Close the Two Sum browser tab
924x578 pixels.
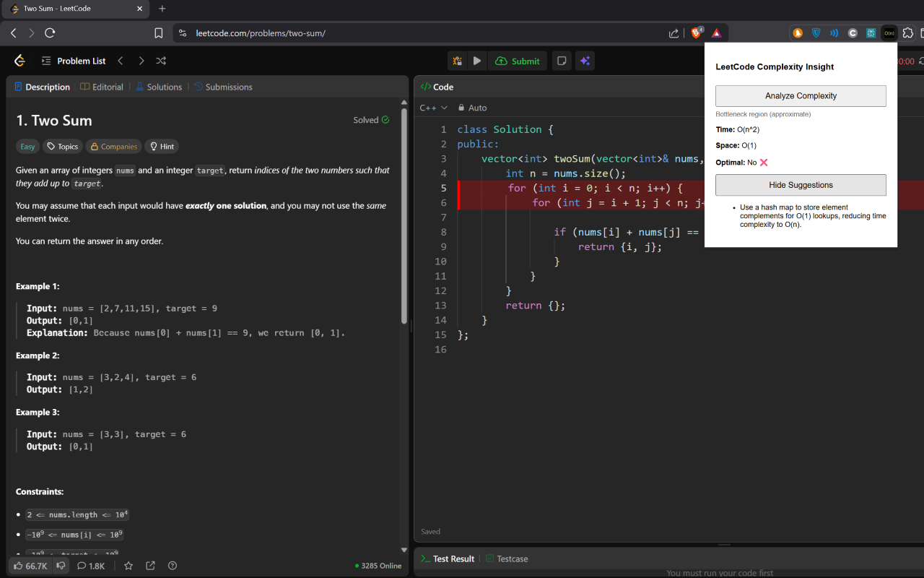tap(139, 9)
